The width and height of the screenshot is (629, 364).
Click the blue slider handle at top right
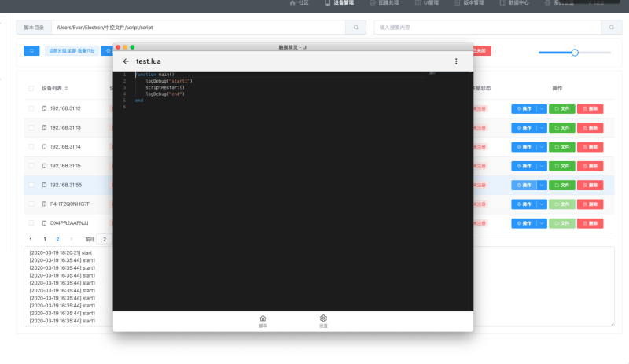pyautogui.click(x=575, y=52)
